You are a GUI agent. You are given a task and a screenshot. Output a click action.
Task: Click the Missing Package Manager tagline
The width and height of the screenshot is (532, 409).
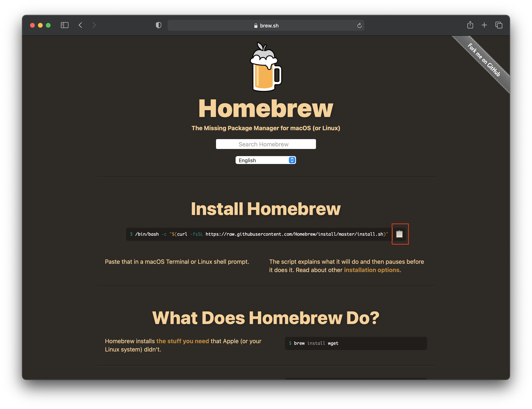[266, 128]
